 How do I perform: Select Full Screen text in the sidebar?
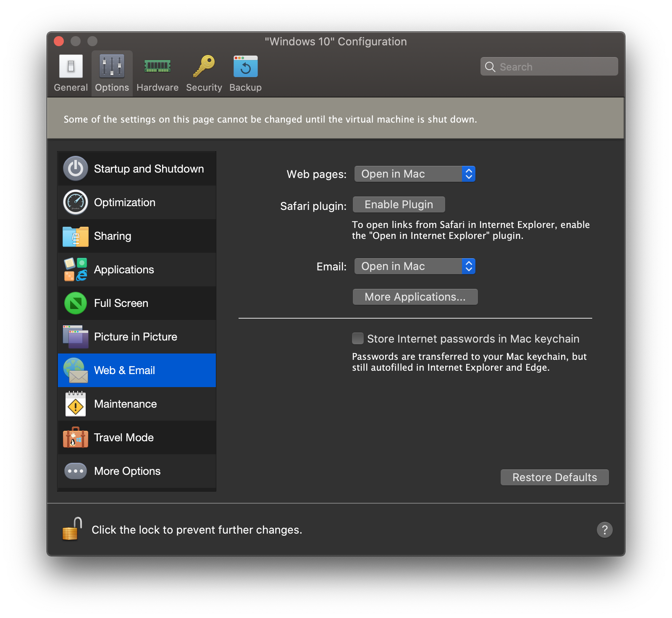121,303
